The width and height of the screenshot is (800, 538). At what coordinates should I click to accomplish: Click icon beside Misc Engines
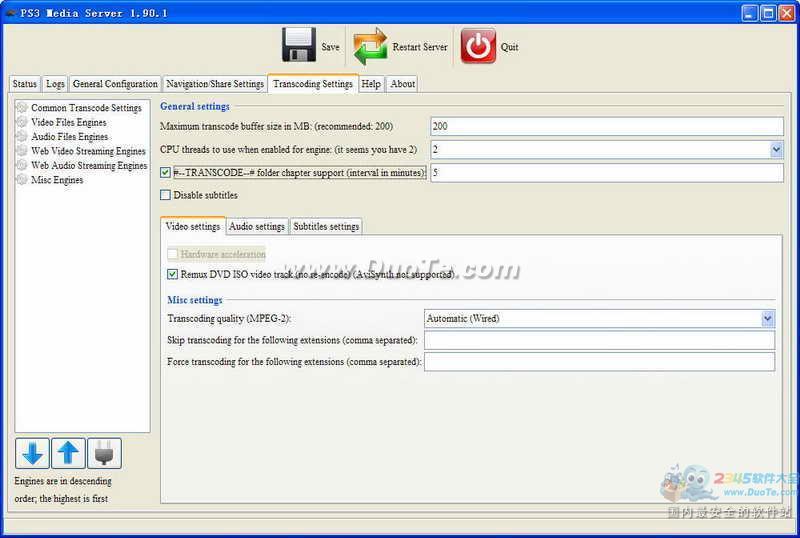22,179
